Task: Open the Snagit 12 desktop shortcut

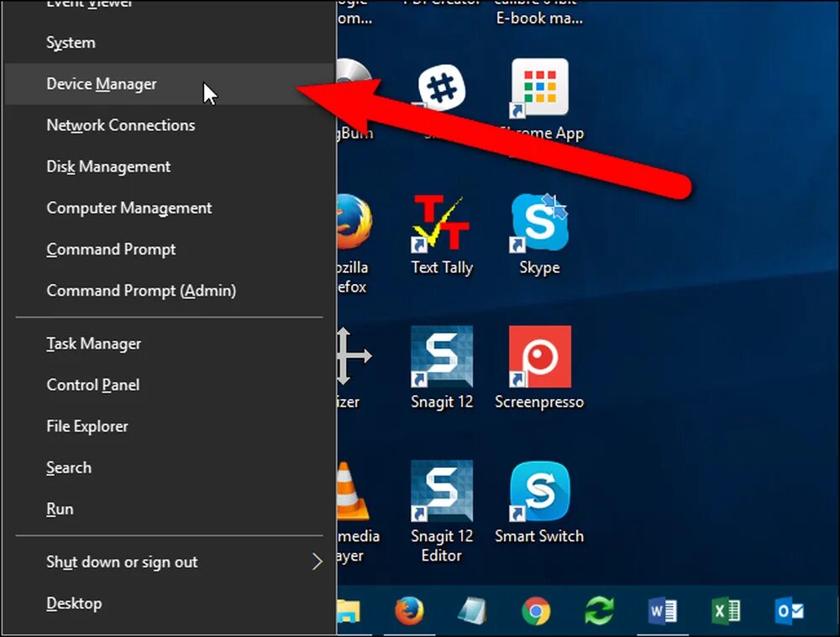Action: point(442,368)
